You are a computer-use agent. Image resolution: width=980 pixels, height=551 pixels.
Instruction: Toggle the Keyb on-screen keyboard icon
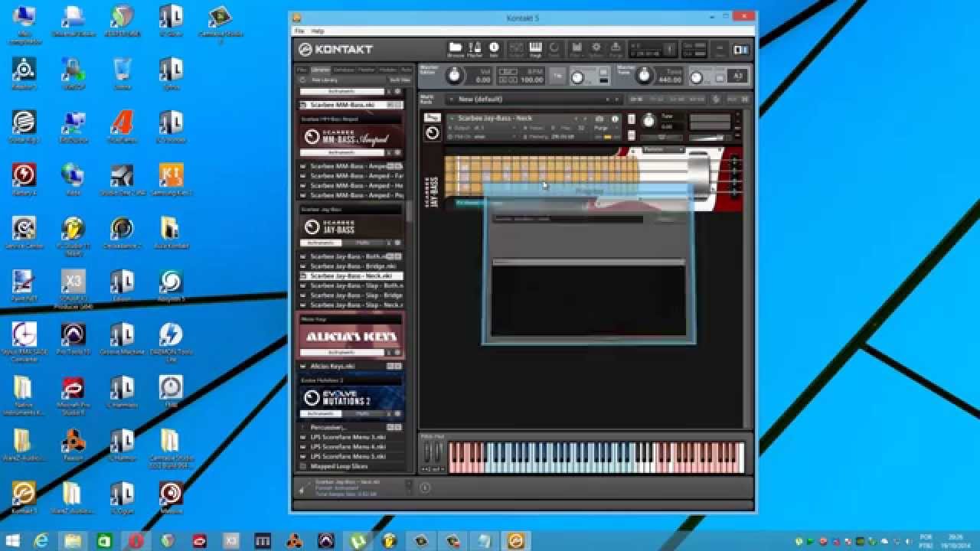(x=535, y=50)
